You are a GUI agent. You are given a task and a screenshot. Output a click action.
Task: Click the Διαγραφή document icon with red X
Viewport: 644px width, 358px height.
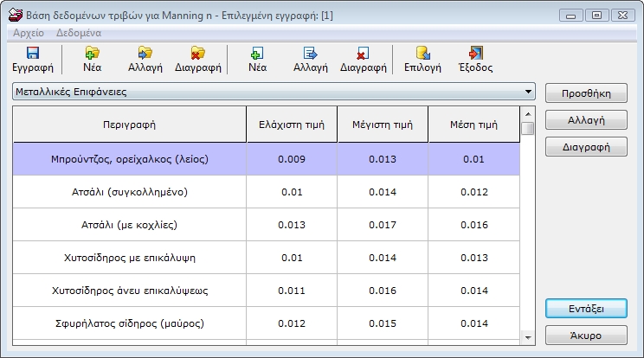[363, 53]
